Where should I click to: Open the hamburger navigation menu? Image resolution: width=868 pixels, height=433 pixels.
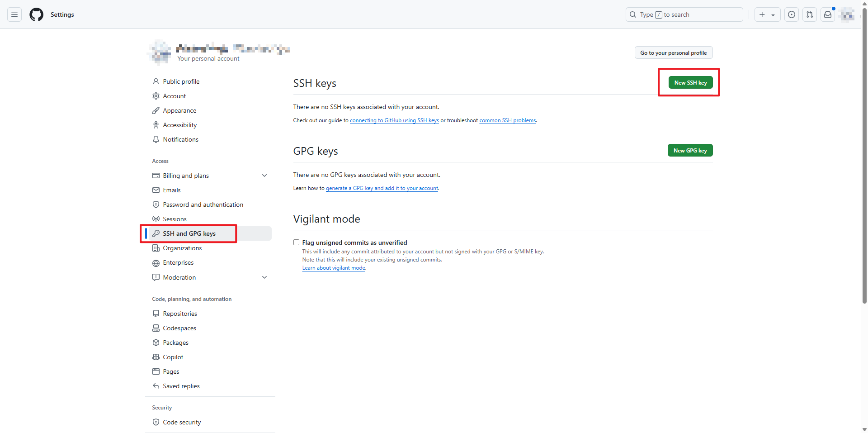click(x=14, y=14)
